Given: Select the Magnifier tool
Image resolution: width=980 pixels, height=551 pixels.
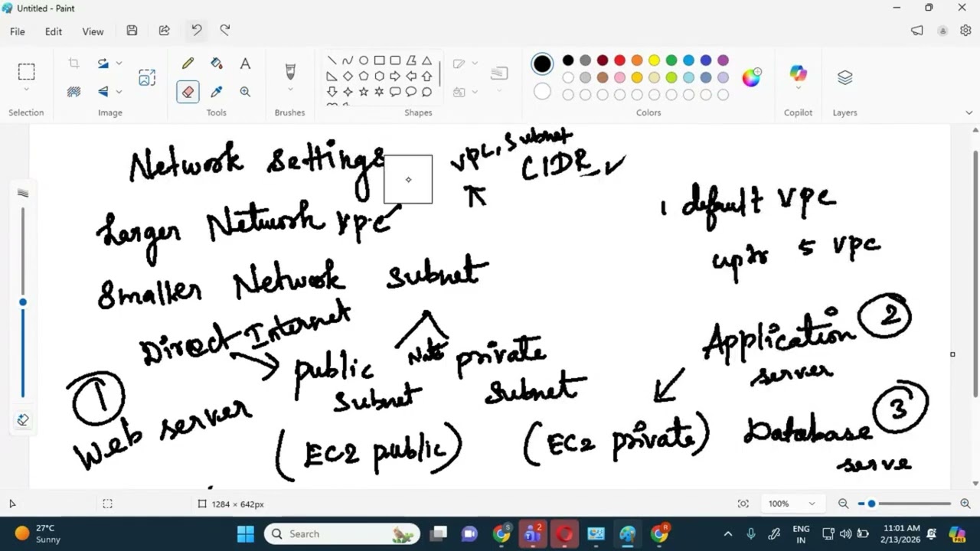Looking at the screenshot, I should (245, 92).
